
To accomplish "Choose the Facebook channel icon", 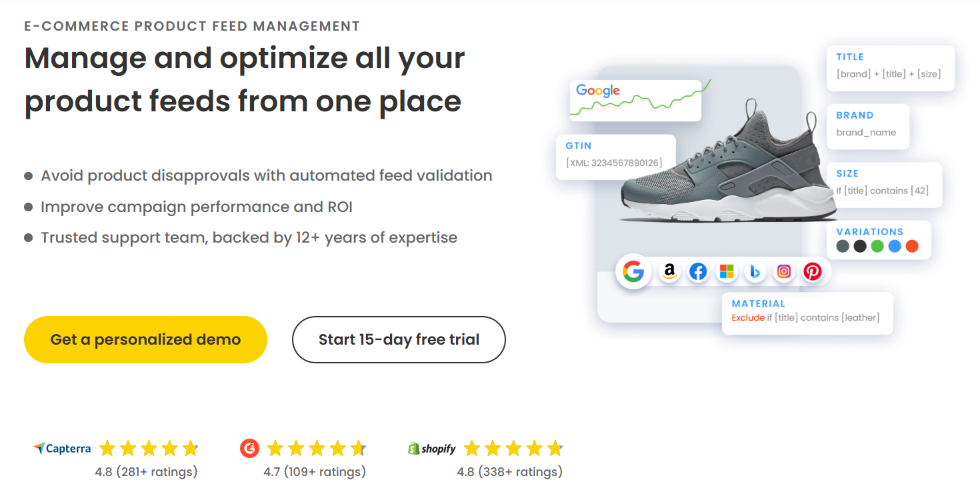I will [x=698, y=271].
